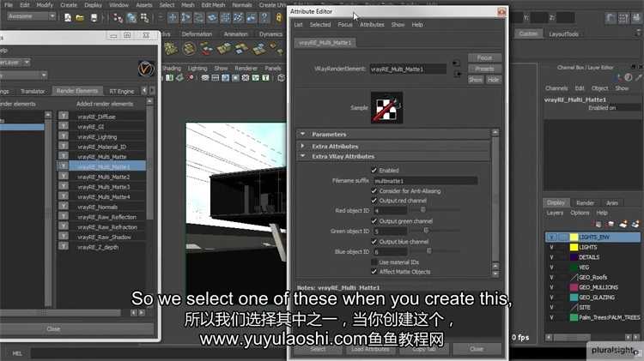
Task: Click the question mark mask icon in status line
Action: point(265,18)
